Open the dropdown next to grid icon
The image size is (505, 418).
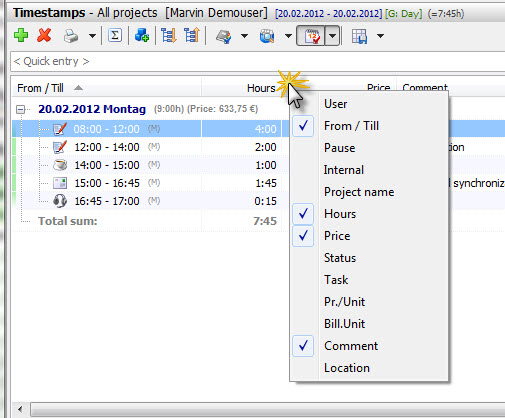(380, 36)
